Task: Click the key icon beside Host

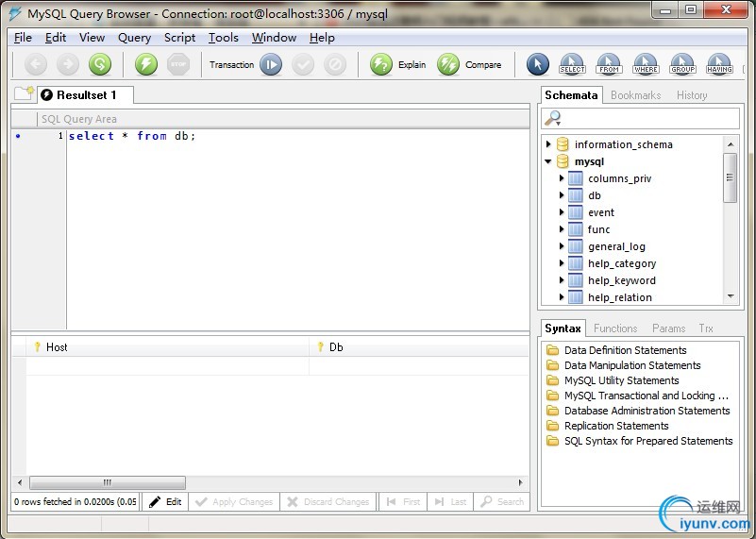Action: 37,346
